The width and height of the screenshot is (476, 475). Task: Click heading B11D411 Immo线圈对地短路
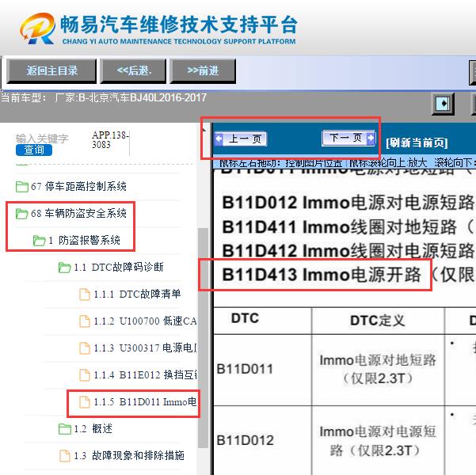point(339,226)
